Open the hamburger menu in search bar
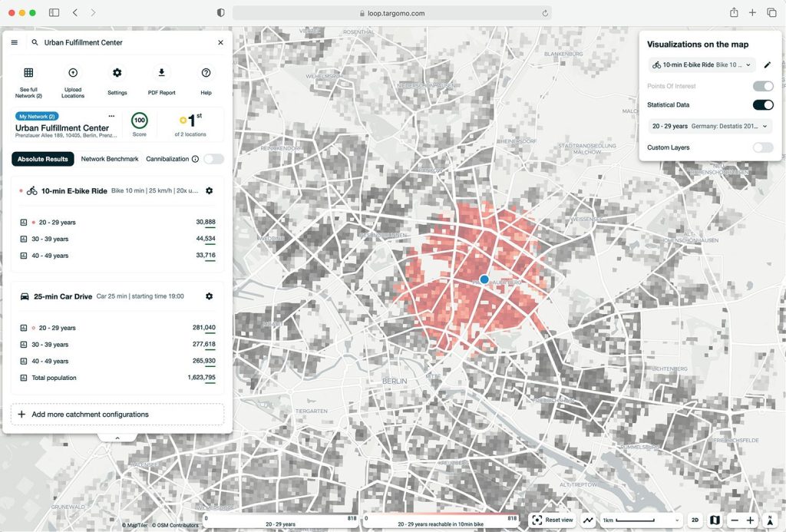Viewport: 786px width, 532px height. [x=15, y=43]
